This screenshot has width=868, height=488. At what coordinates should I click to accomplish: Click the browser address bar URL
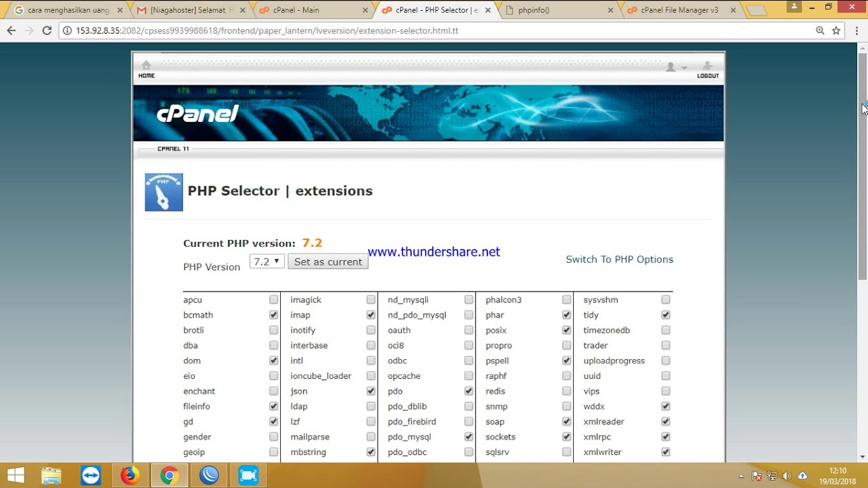(x=267, y=30)
